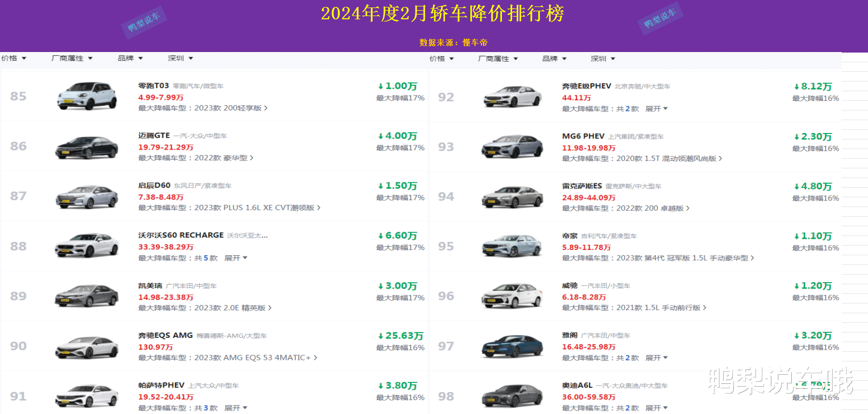The image size is (868, 414).
Task: Click the 零跑T03 car thumbnail
Action: pos(87,96)
